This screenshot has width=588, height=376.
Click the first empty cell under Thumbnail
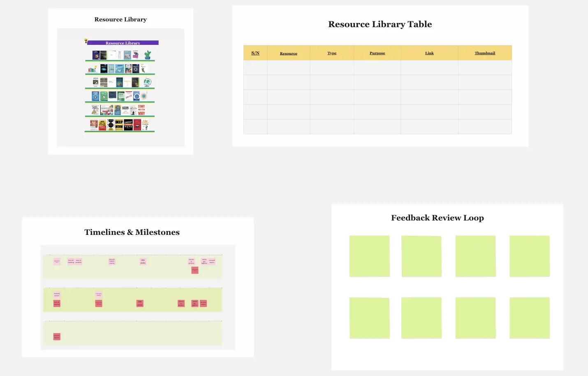coord(485,68)
